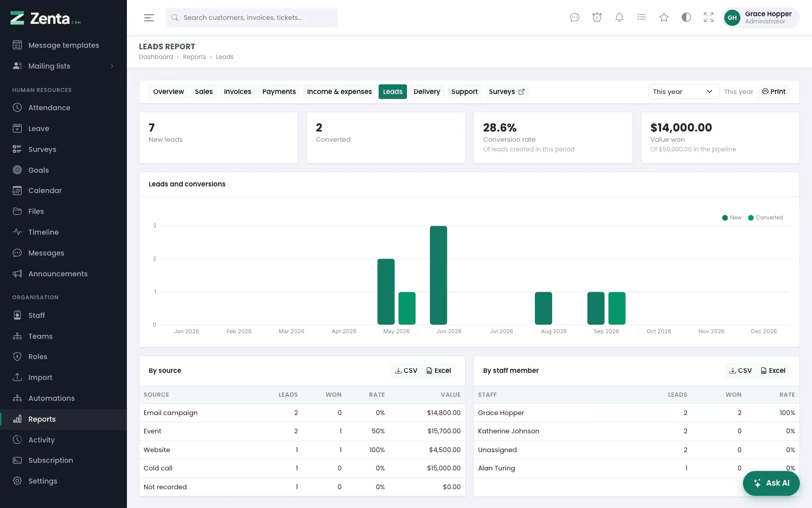
Task: Open the chat messages icon in header
Action: [574, 18]
